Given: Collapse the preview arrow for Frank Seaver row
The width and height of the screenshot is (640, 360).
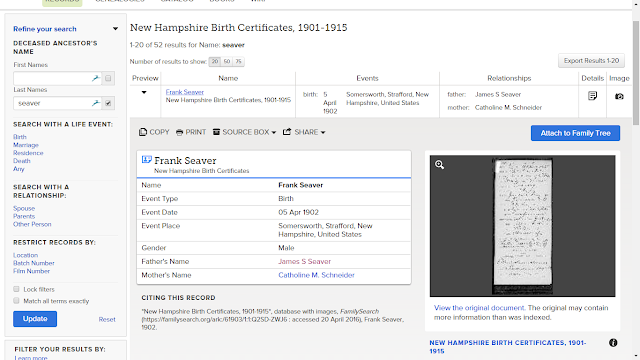Looking at the screenshot, I should click(144, 92).
